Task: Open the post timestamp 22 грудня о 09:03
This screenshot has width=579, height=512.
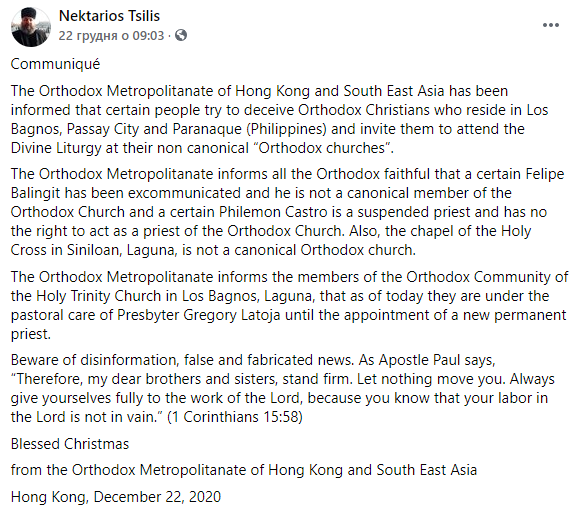Action: 111,35
